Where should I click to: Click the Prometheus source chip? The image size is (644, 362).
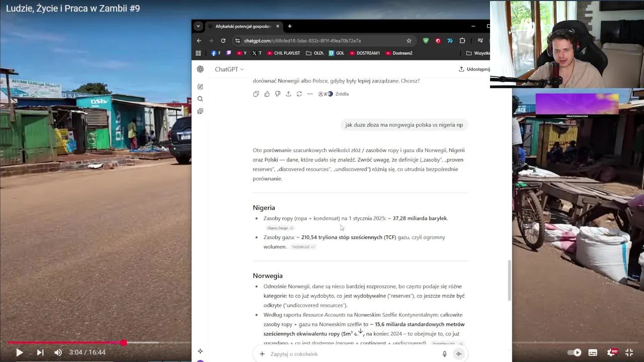pyautogui.click(x=447, y=343)
